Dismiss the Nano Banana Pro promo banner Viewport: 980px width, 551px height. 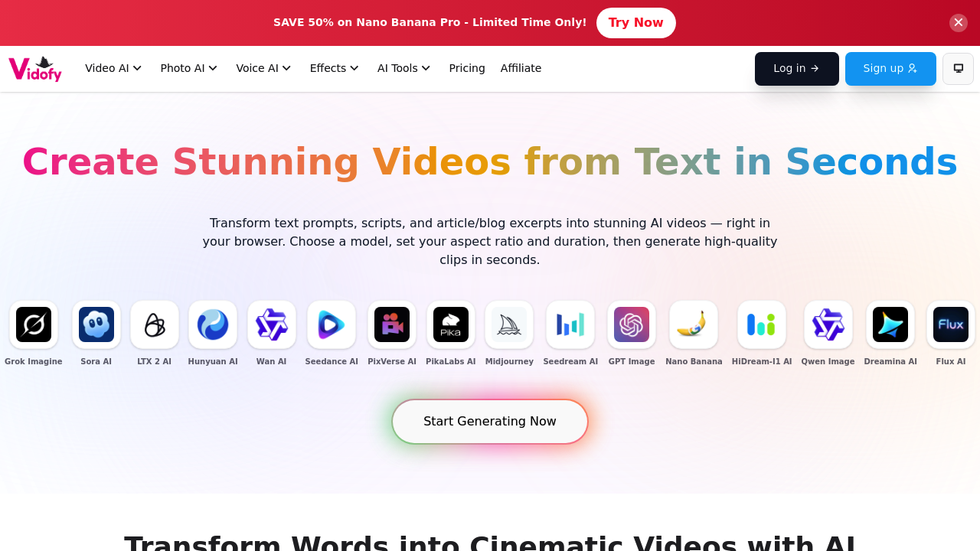coord(957,22)
